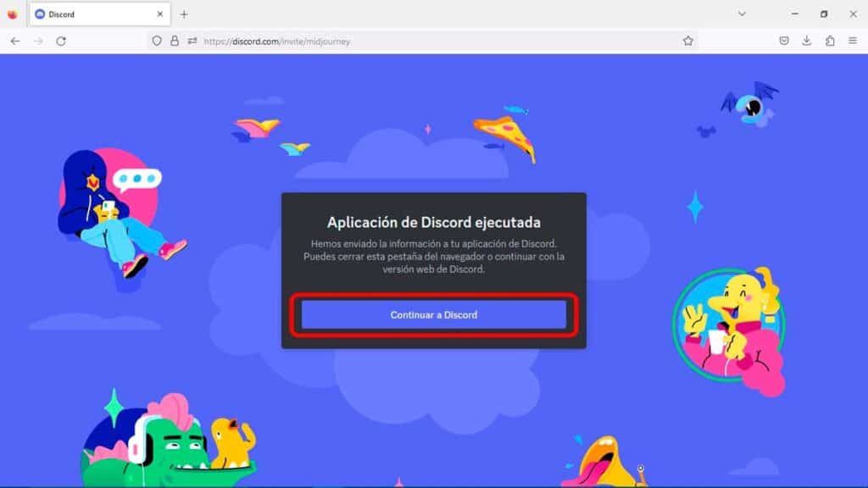Go back using the browser back arrow
Viewport: 868px width, 488px height.
point(15,41)
